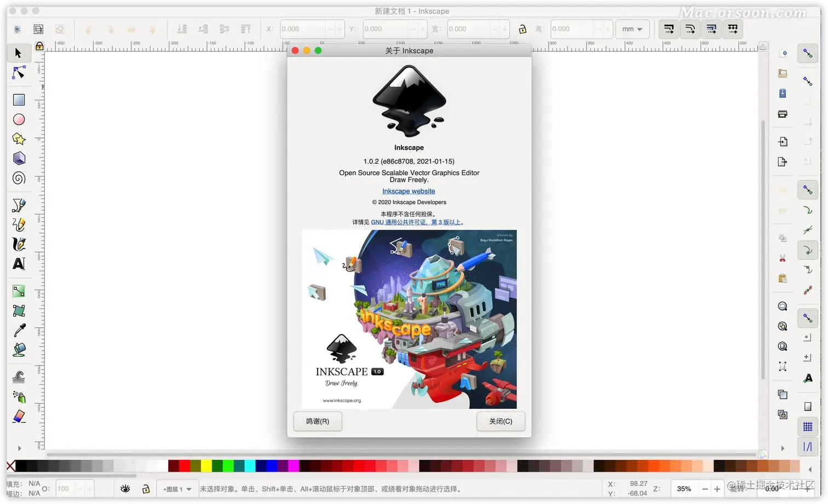Select the Star polygon tool
Image resolution: width=828 pixels, height=504 pixels.
[x=19, y=139]
